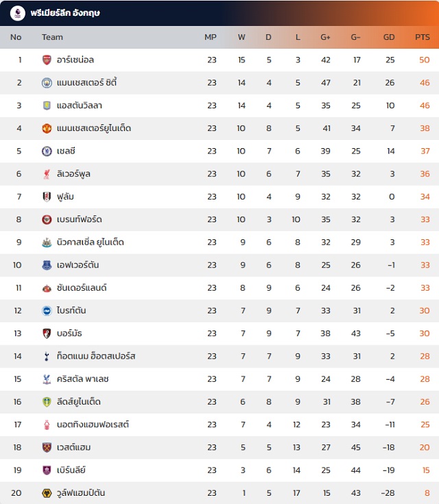Screen dimensions: 439x504
Task: Click the West Ham club crest
Action: (47, 447)
